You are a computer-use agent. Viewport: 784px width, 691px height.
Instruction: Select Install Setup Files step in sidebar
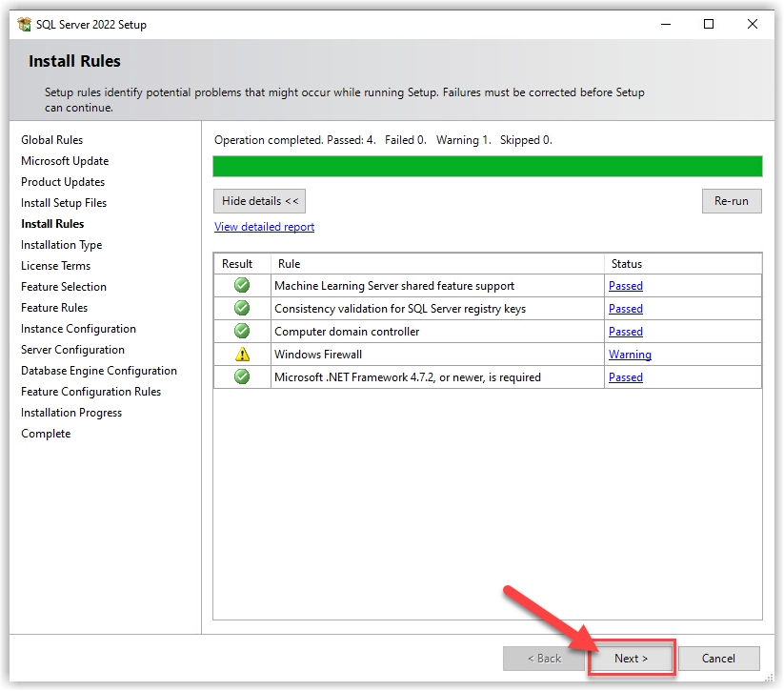[64, 203]
